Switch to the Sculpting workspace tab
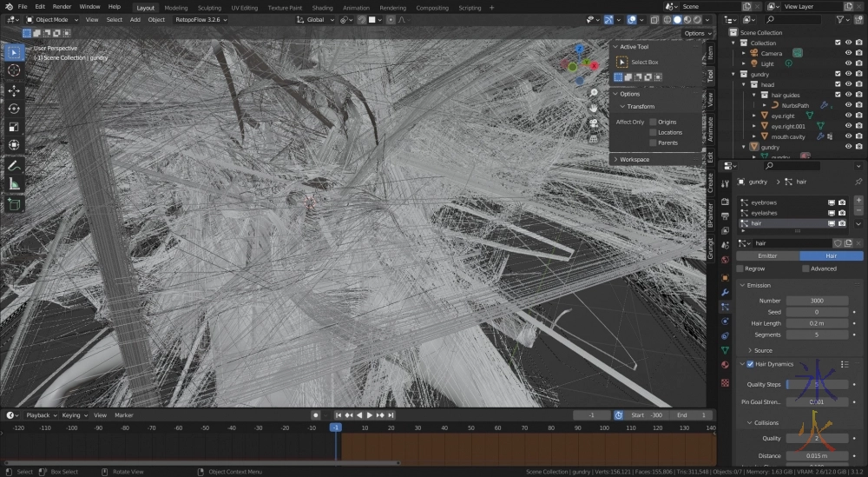868x477 pixels. pos(209,7)
